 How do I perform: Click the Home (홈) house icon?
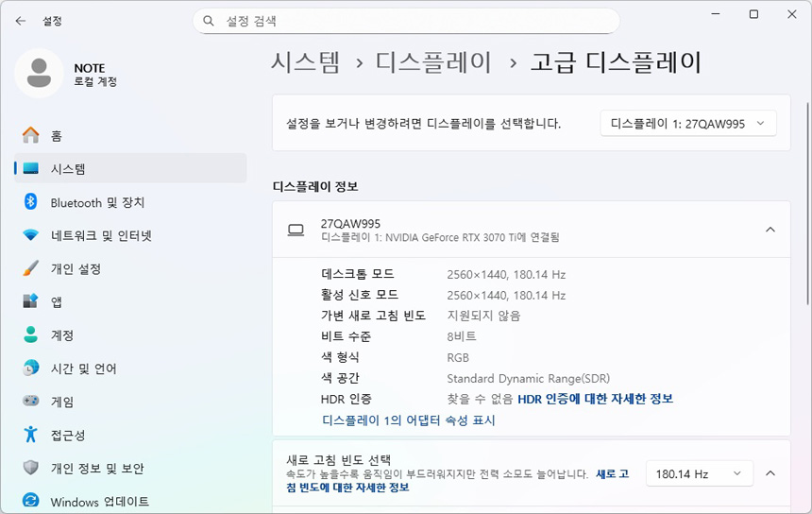(x=31, y=136)
